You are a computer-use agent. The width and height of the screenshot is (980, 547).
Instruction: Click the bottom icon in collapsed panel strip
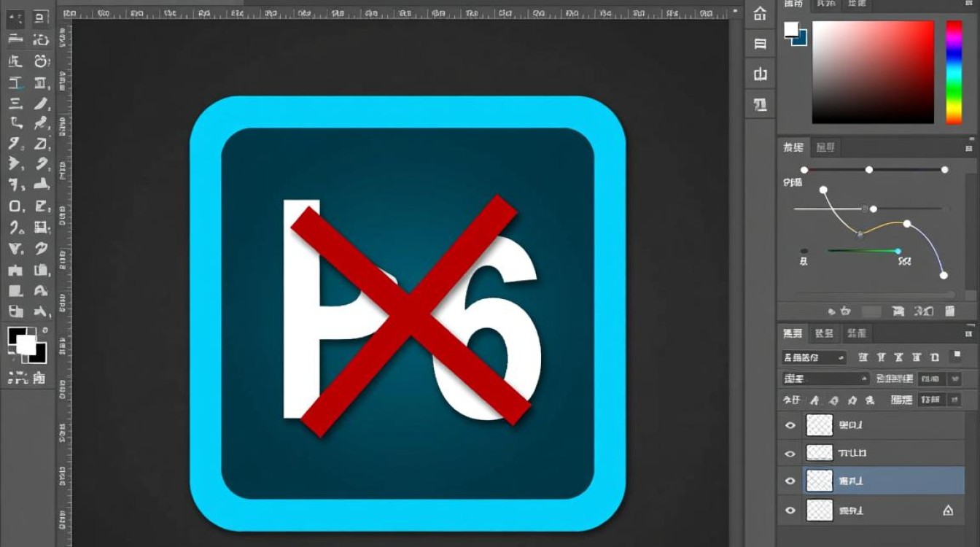(760, 105)
